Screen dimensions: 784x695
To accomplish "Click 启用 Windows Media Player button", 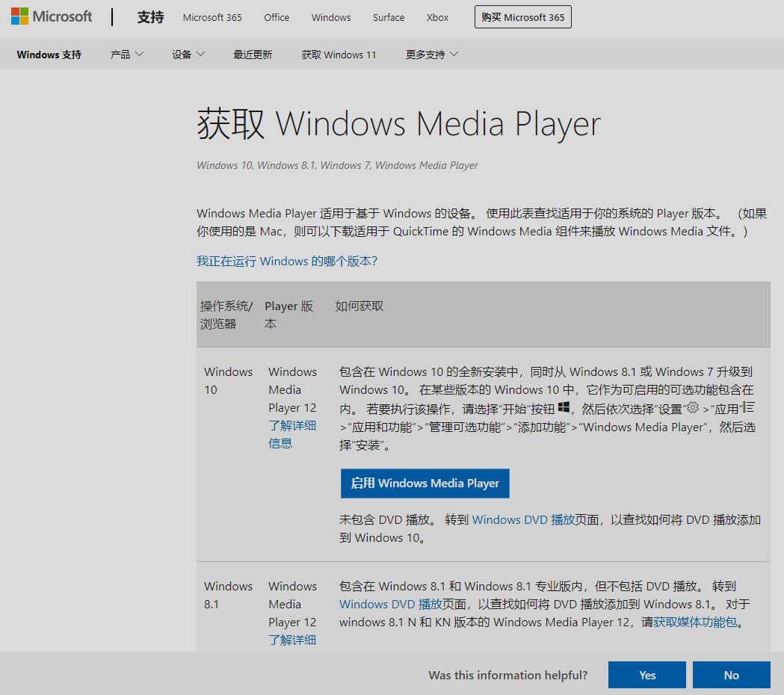I will (425, 483).
